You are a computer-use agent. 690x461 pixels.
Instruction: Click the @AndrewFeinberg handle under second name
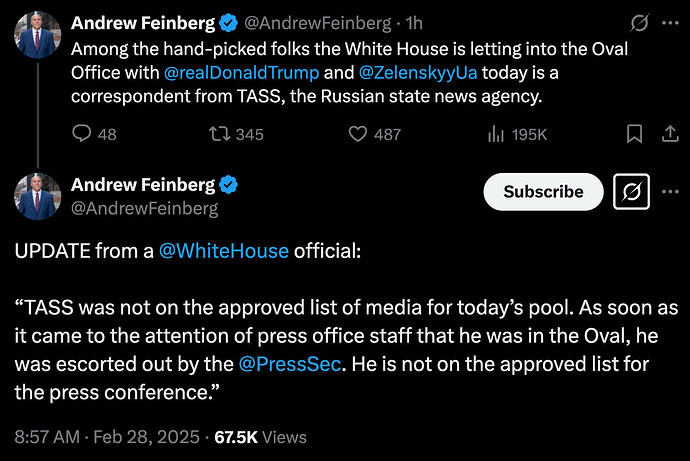(x=144, y=209)
